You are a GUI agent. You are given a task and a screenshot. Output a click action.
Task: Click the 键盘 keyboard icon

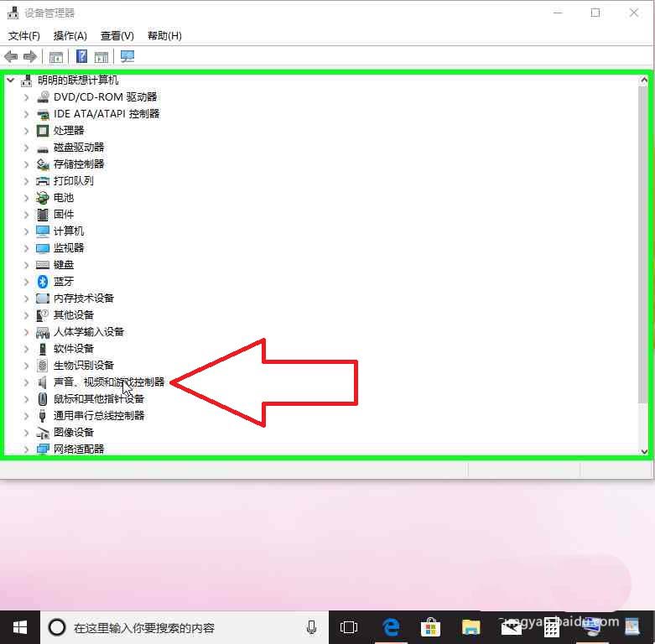click(x=43, y=265)
